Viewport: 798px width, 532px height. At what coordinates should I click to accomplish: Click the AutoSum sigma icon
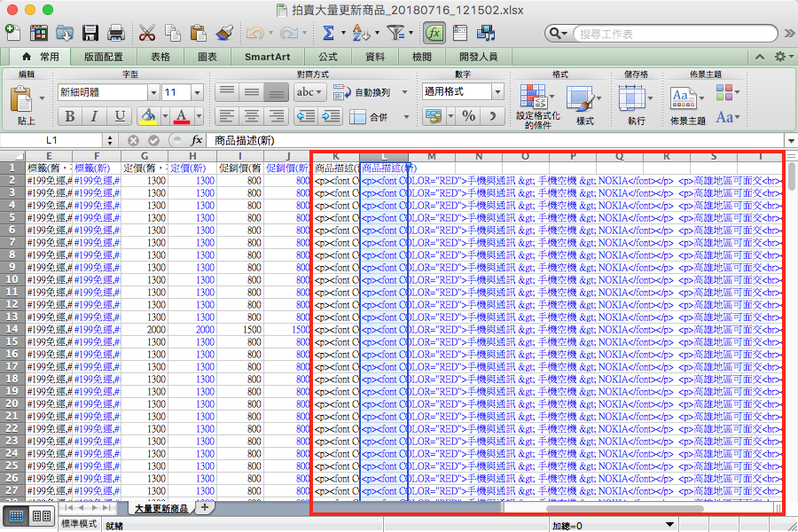[329, 34]
